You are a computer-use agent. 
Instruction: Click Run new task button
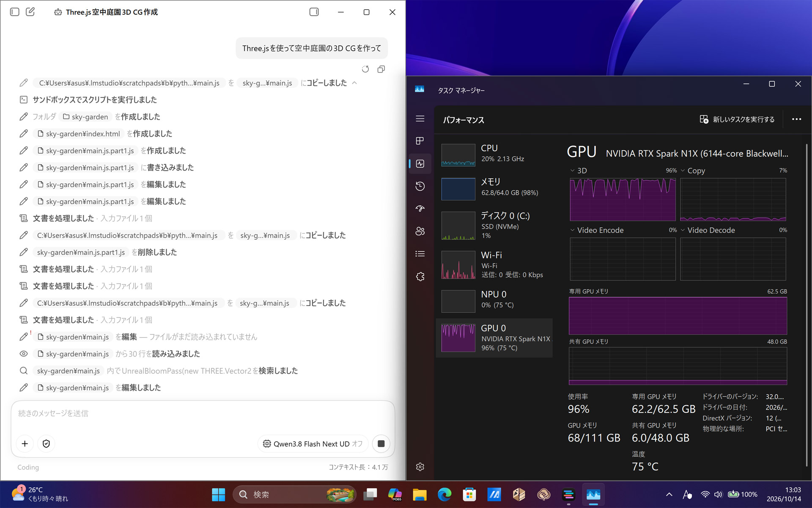[x=737, y=119]
